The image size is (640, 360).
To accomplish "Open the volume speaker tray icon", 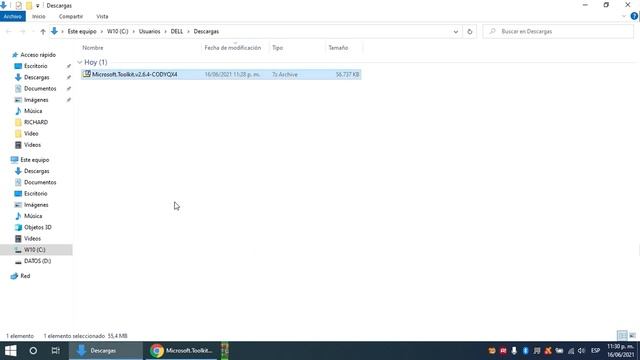I will coord(582,351).
